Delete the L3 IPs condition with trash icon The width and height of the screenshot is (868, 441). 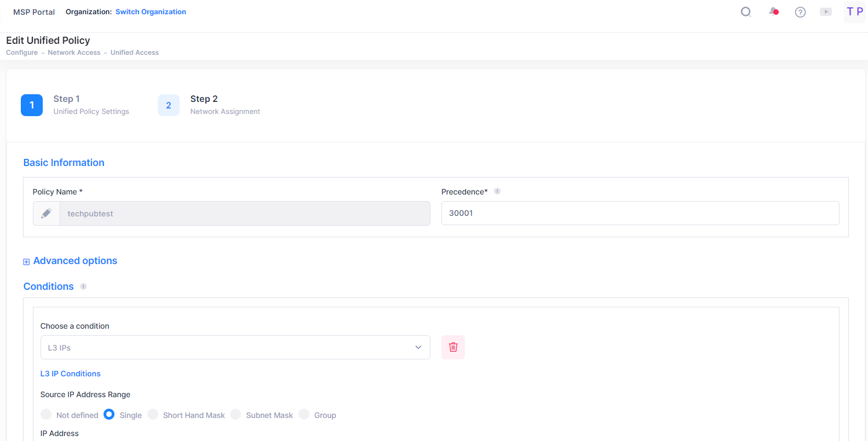(453, 347)
